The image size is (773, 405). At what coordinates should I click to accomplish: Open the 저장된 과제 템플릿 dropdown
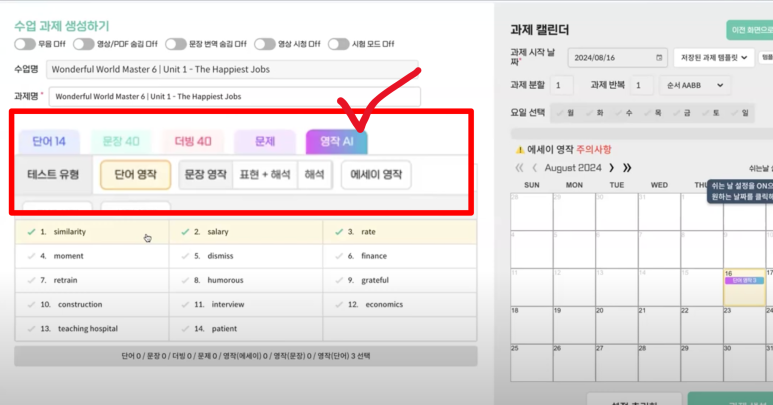(x=714, y=58)
